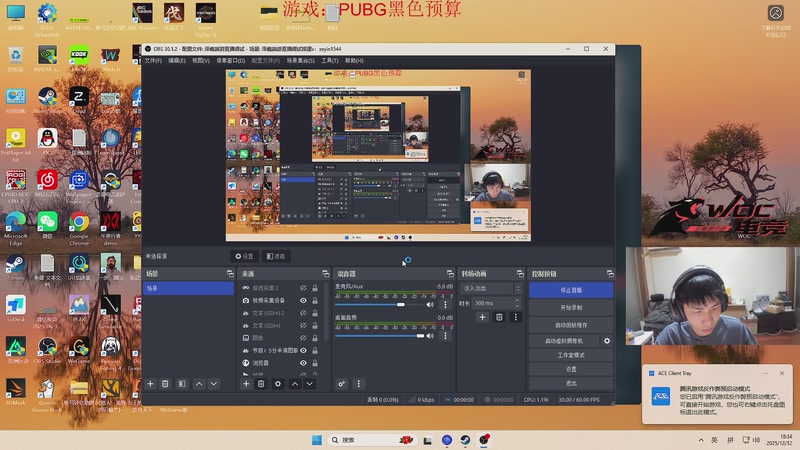Open virtual camera settings gear icon
The width and height of the screenshot is (800, 450).
pos(607,341)
